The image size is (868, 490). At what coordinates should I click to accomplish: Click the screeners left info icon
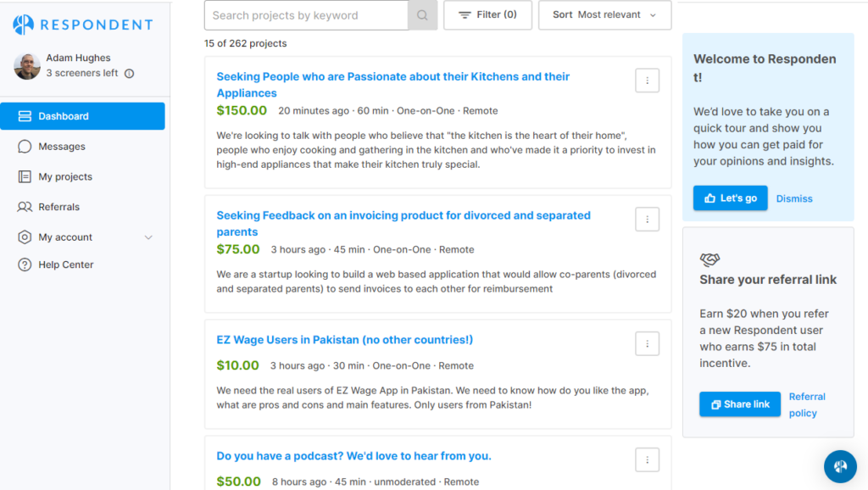pos(129,74)
